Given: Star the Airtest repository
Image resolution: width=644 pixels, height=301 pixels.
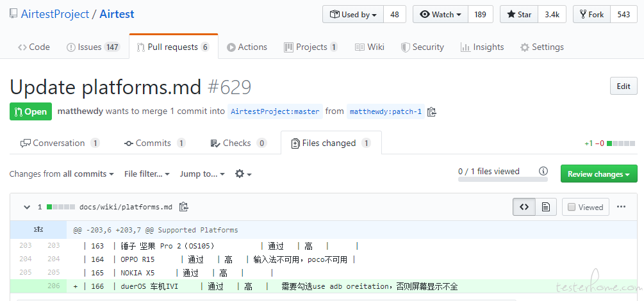Looking at the screenshot, I should tap(519, 14).
